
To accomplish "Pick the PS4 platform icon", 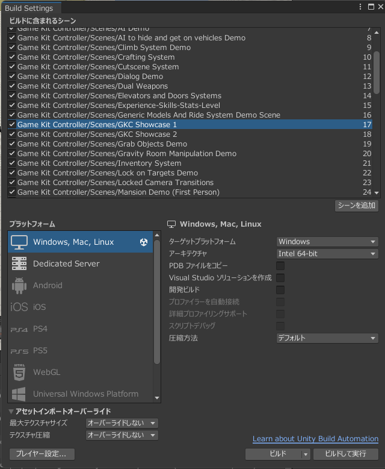I will point(19,329).
